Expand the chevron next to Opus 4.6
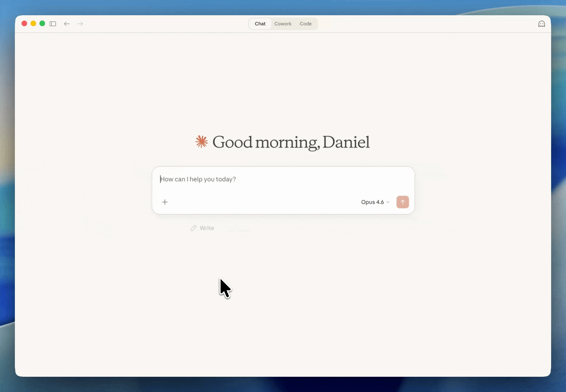The height and width of the screenshot is (392, 566). click(388, 202)
